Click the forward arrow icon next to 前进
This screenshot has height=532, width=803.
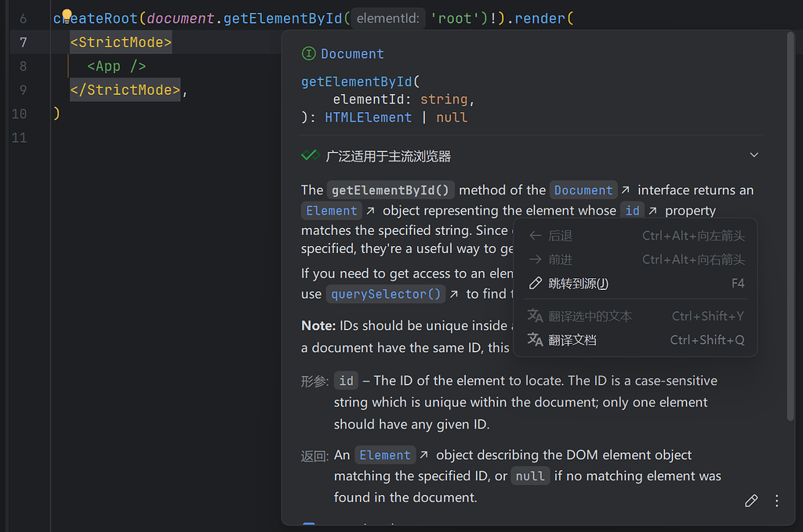point(535,260)
